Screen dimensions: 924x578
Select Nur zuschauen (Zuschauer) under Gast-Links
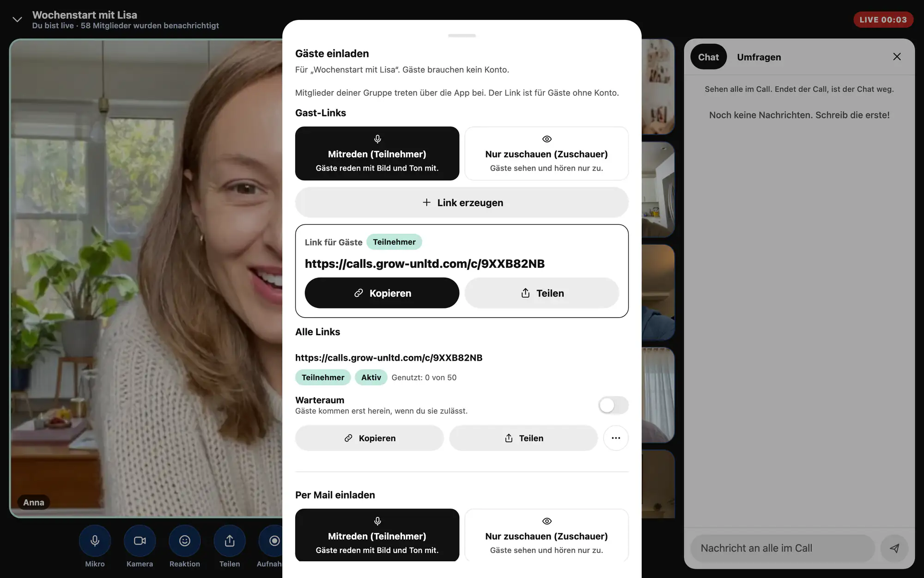point(547,154)
